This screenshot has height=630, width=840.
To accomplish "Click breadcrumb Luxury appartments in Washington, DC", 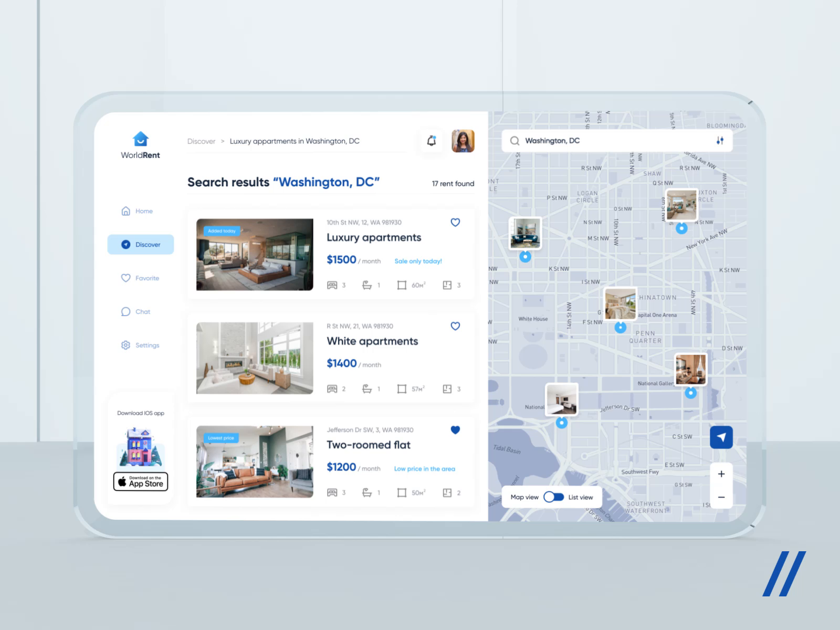I will click(295, 141).
